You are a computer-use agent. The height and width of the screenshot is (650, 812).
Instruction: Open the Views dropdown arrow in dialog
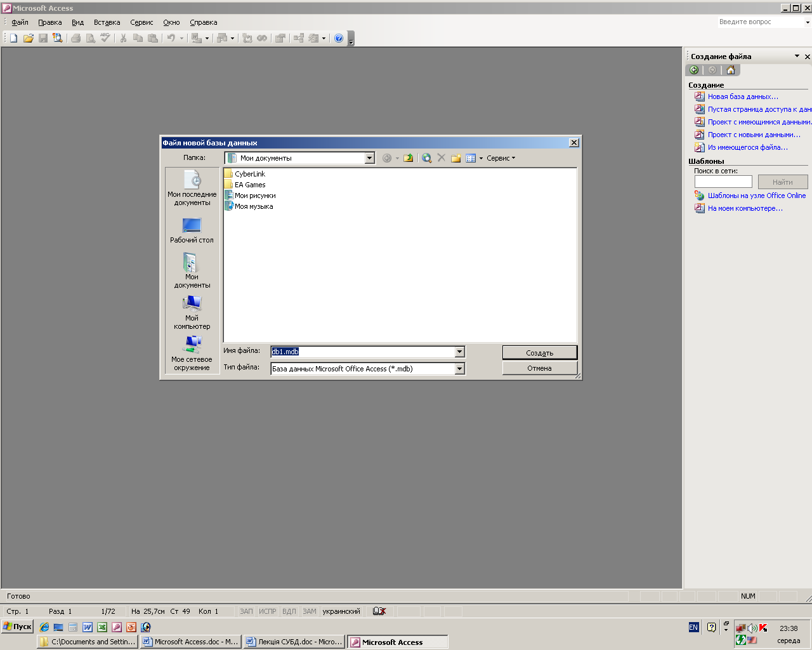(481, 158)
